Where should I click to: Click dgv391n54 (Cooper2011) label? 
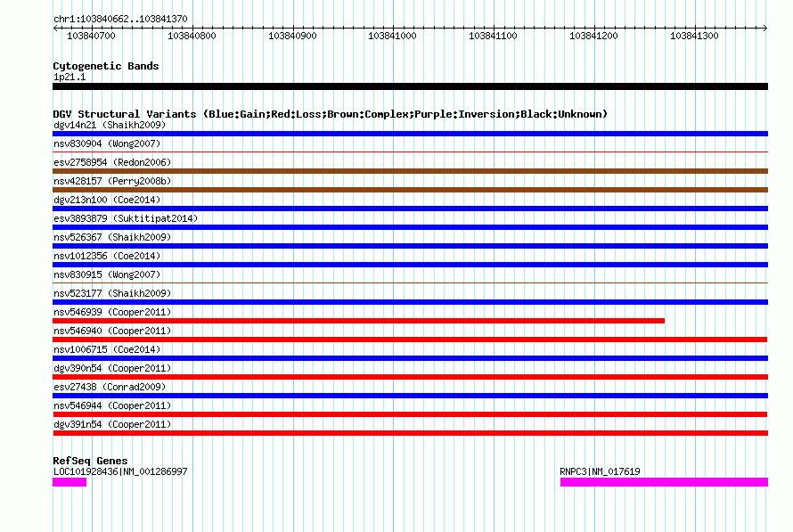[x=112, y=424]
